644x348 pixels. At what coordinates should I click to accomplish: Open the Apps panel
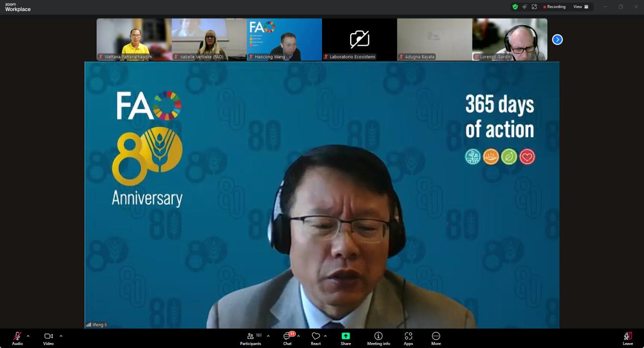tap(408, 338)
